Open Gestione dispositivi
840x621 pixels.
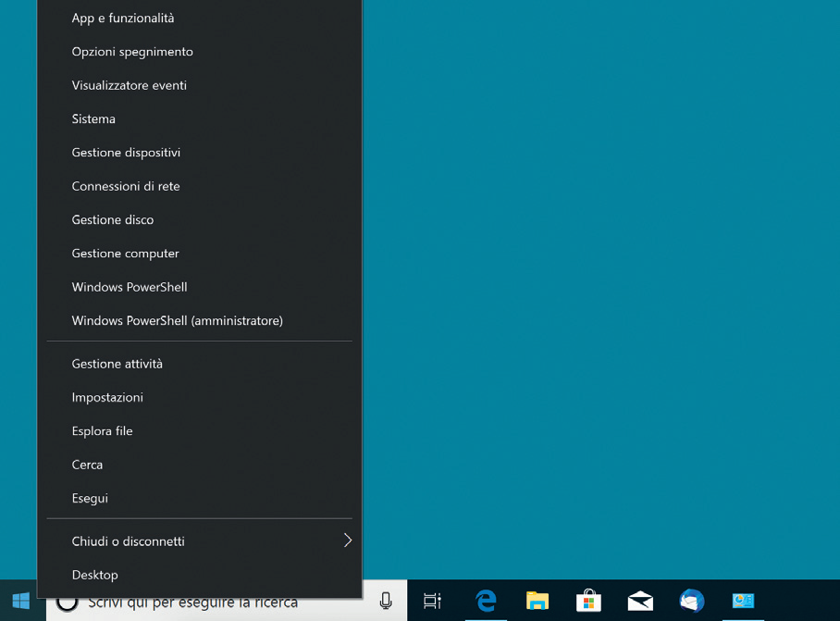click(199, 153)
